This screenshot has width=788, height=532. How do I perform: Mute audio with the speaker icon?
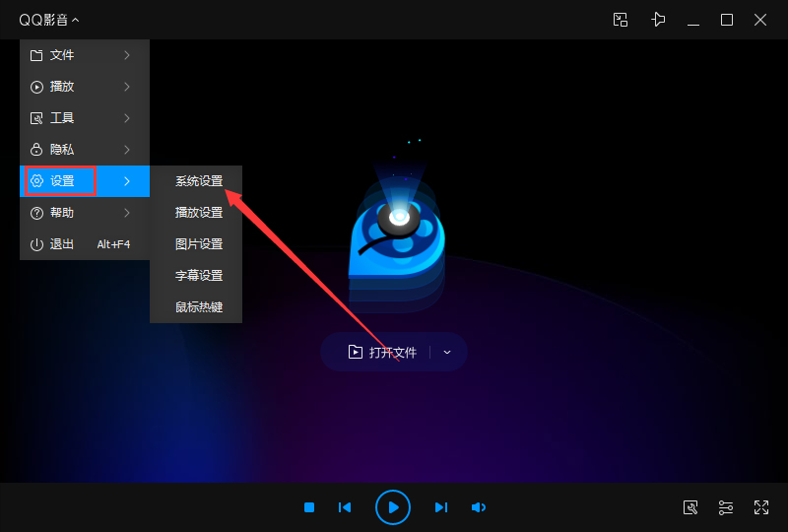[479, 507]
